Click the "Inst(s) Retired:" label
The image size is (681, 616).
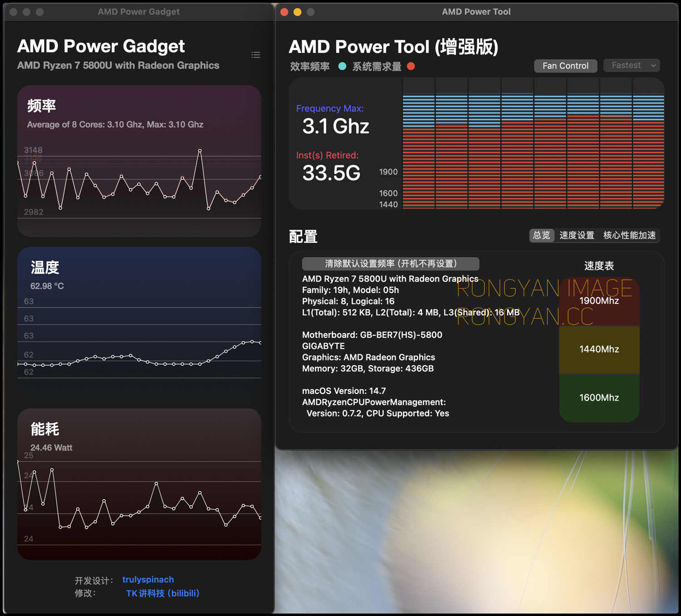327,155
